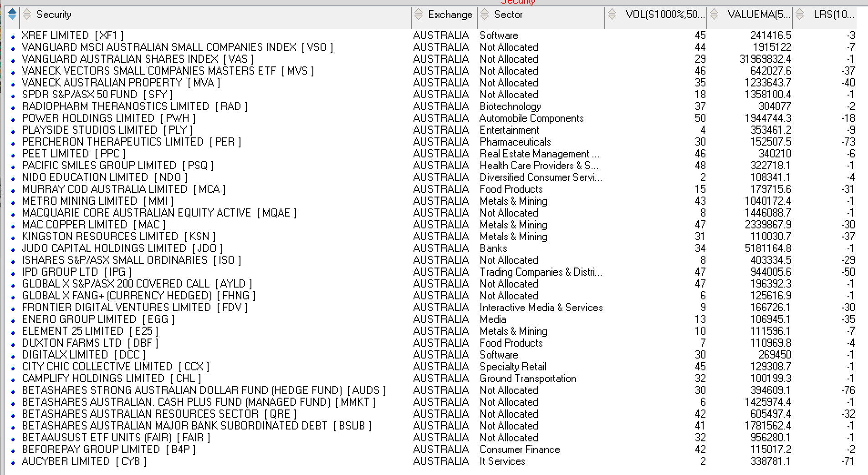Image resolution: width=868 pixels, height=475 pixels.
Task: Click the sort arrows icon beside LRS header
Action: [800, 15]
